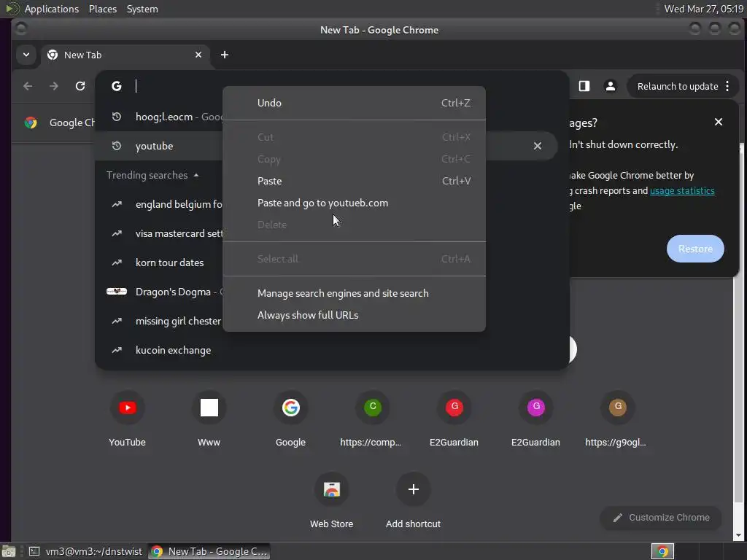Select Dragon's Dogma suggestion
The height and width of the screenshot is (560, 747).
point(159,292)
